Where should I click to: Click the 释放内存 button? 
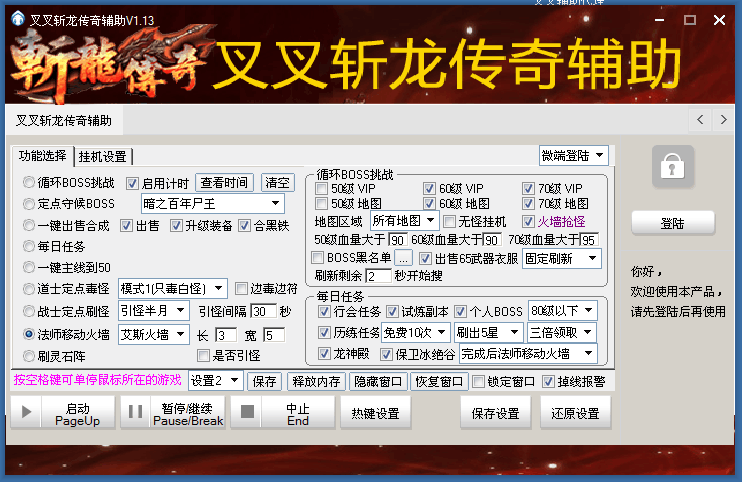click(x=316, y=382)
